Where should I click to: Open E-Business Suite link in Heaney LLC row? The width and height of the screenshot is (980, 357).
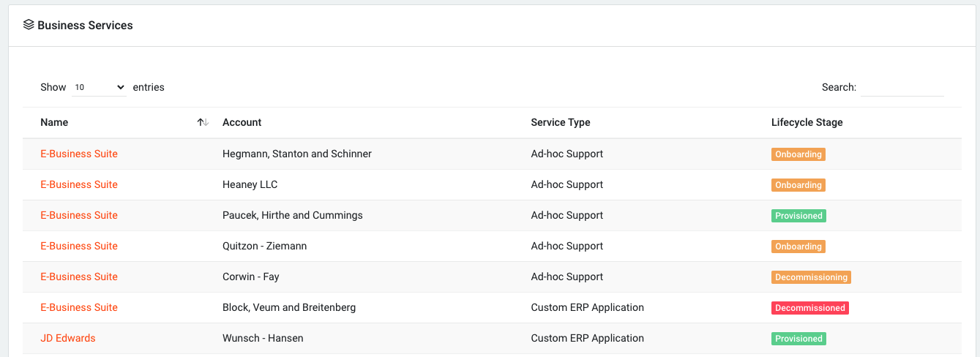(79, 184)
